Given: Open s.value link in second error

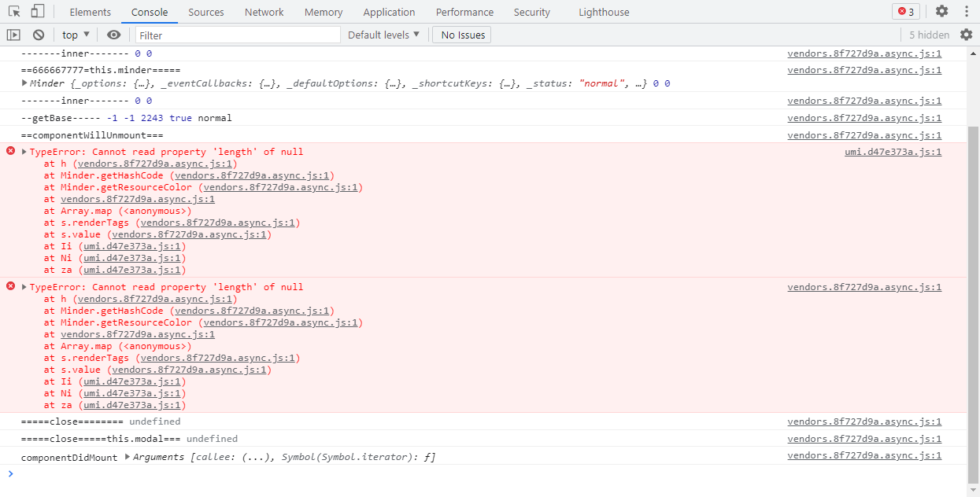Looking at the screenshot, I should (x=190, y=370).
